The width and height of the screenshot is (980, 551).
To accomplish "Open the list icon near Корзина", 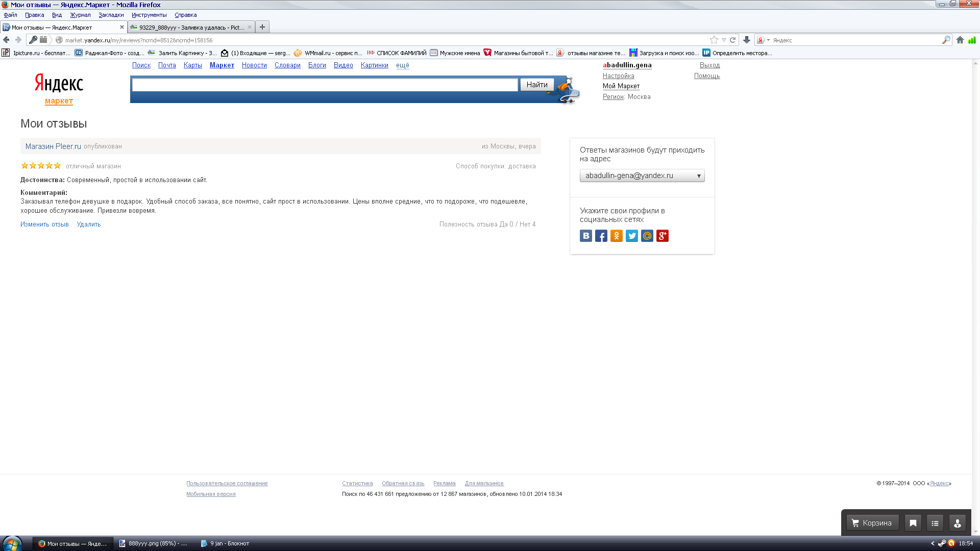I will [935, 523].
